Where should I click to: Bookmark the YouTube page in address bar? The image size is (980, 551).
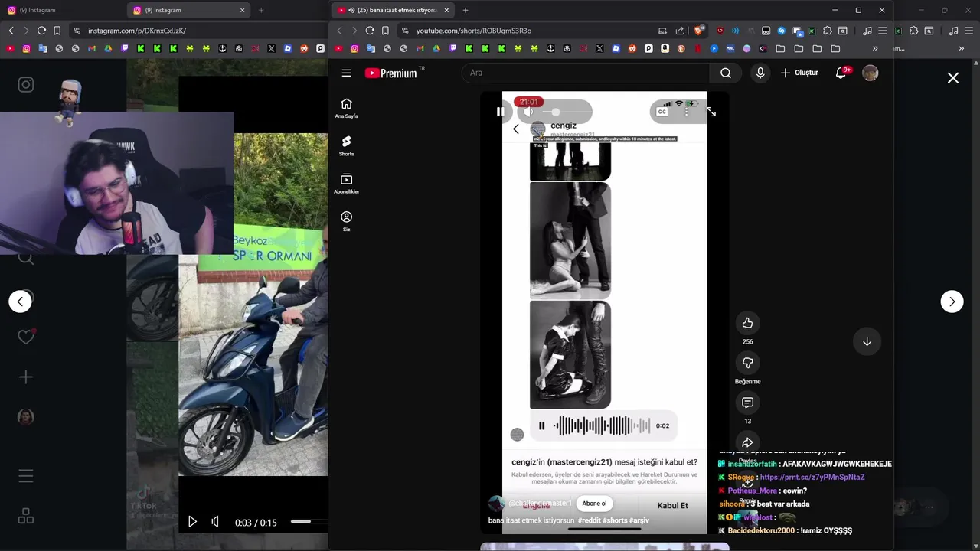pos(385,31)
